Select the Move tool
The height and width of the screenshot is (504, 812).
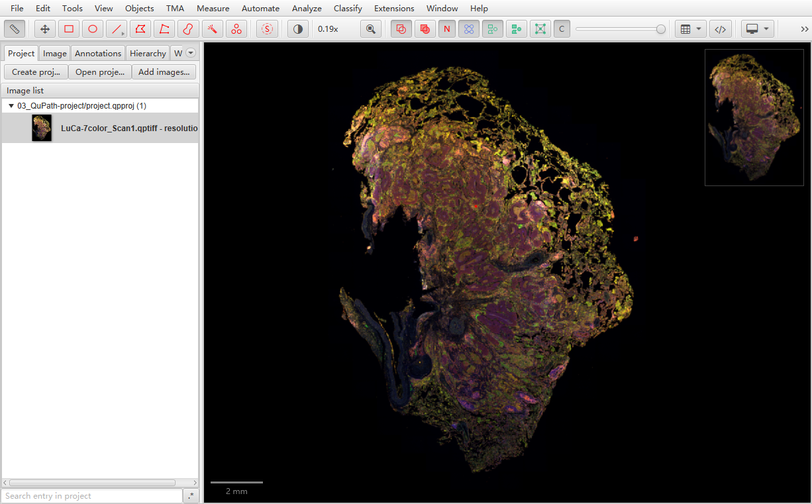[45, 29]
